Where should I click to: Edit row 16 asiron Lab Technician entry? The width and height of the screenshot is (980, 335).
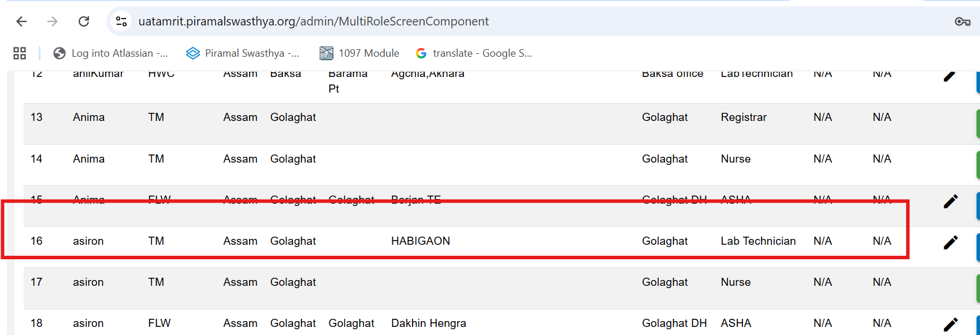(951, 242)
